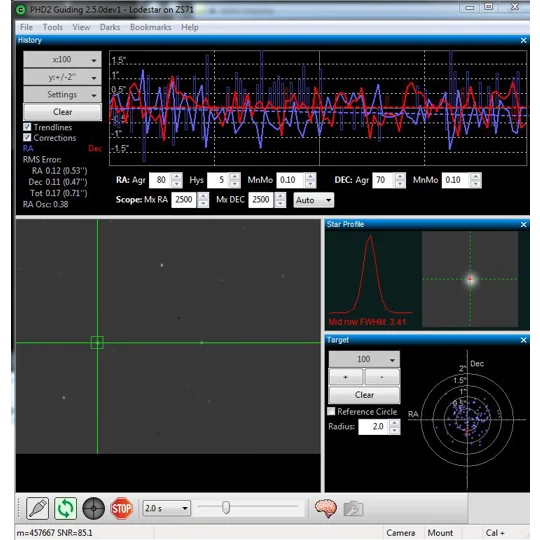
Task: Click the + zoom button in Target
Action: coord(346,377)
